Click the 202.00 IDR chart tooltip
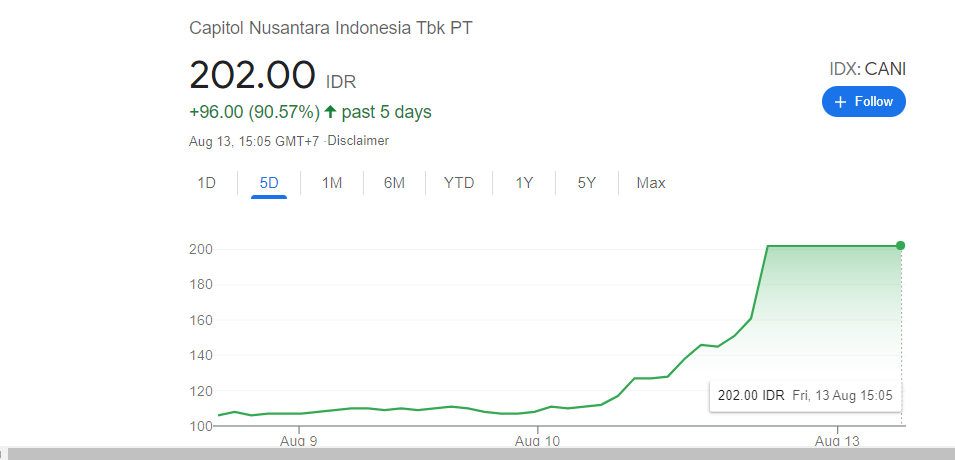This screenshot has height=460, width=955. (x=804, y=395)
